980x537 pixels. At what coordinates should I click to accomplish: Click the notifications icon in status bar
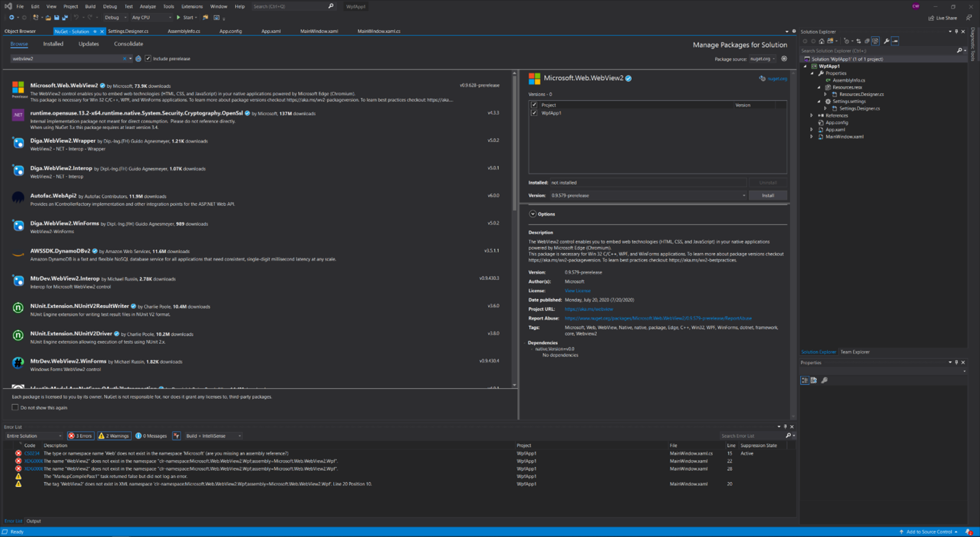(x=969, y=532)
